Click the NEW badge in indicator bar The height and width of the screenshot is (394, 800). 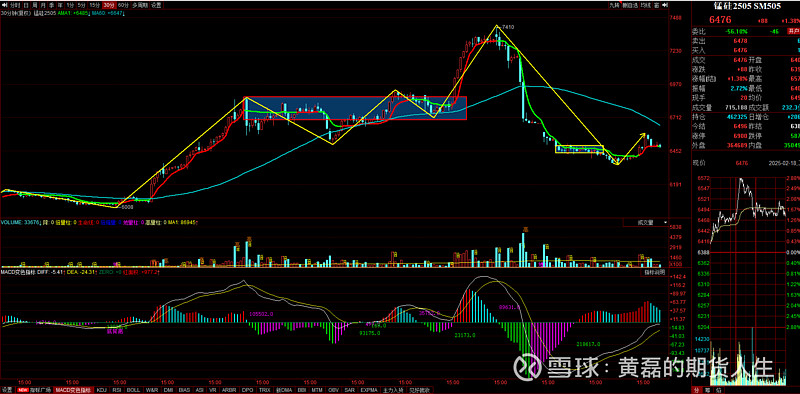[x=23, y=390]
